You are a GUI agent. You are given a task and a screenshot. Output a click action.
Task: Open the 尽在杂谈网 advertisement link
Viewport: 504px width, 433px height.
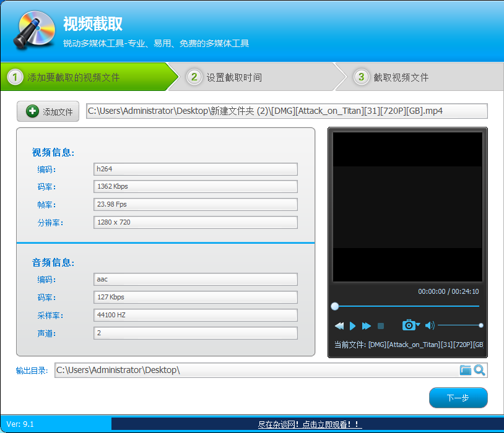(x=310, y=424)
